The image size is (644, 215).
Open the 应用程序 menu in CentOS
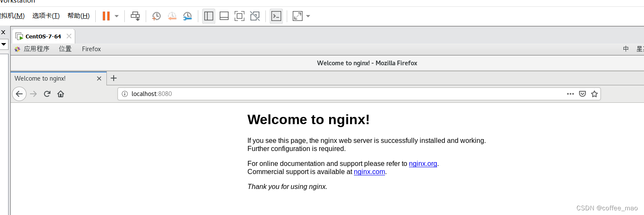(x=32, y=49)
